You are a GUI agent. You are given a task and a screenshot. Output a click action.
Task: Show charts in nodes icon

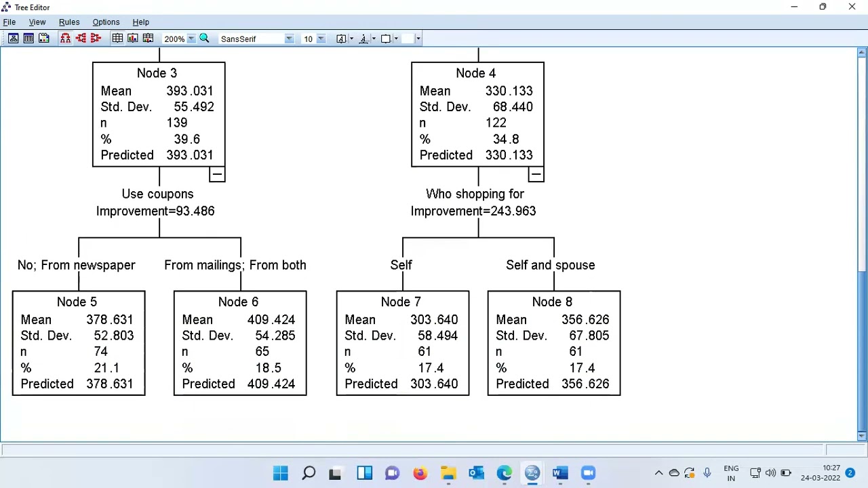pos(133,39)
